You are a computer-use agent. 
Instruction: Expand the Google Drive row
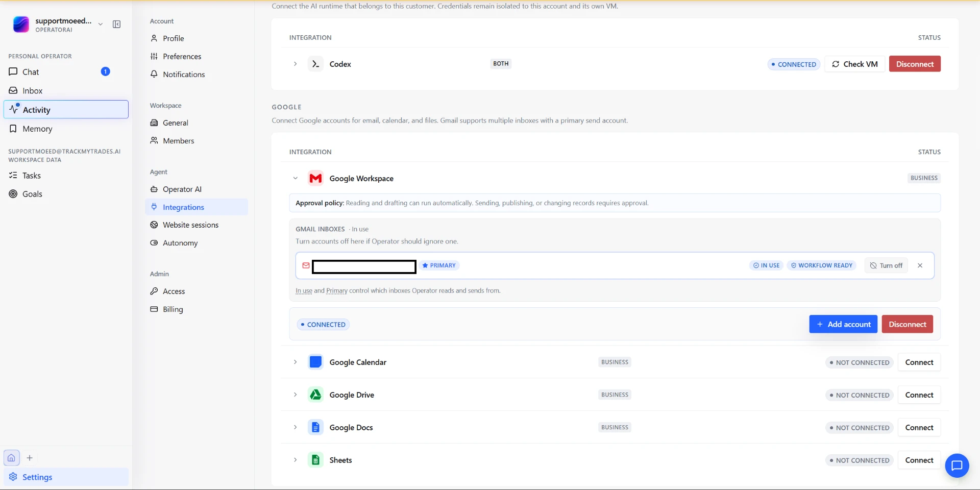coord(295,395)
